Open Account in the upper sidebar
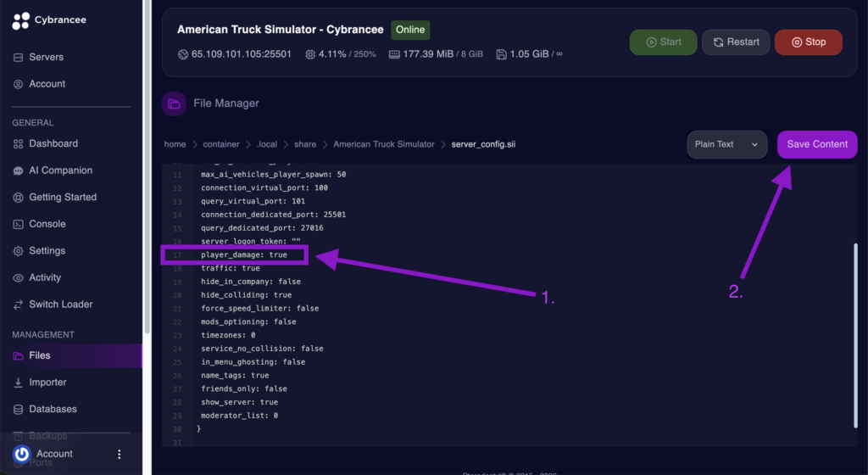868x475 pixels. click(47, 84)
